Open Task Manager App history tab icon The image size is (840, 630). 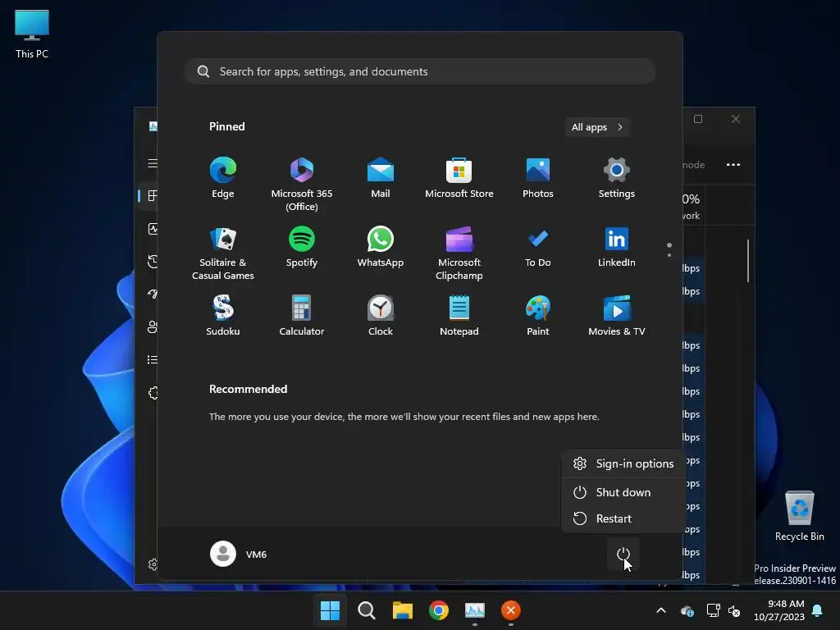(x=153, y=262)
